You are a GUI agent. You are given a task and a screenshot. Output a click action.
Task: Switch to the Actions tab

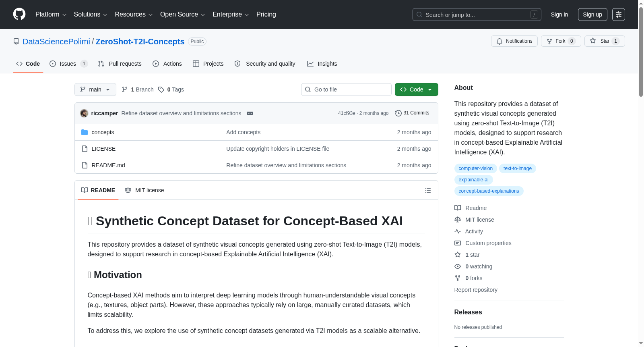[x=167, y=64]
